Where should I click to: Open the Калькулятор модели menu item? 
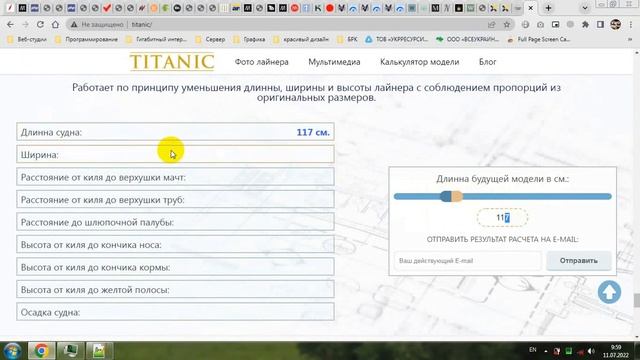420,62
